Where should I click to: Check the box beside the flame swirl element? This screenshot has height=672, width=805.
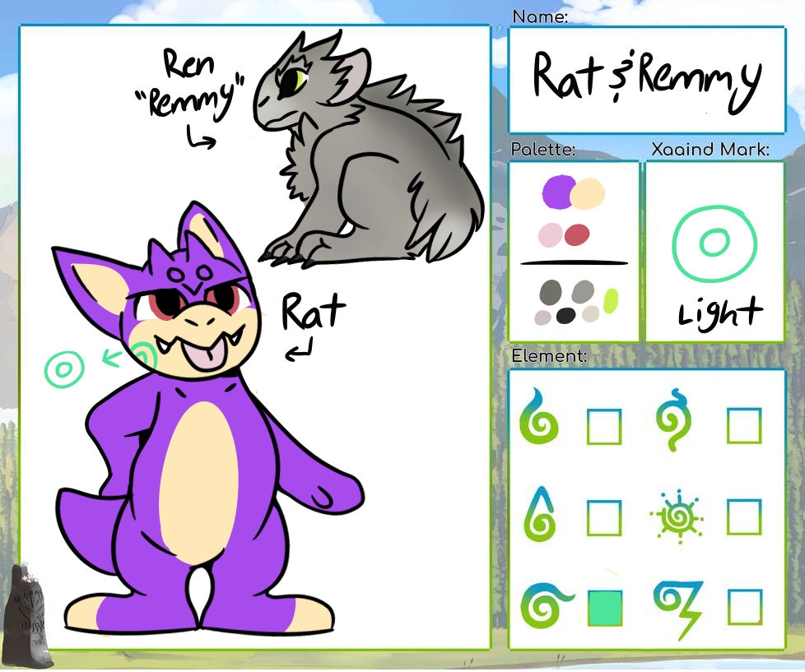[604, 427]
